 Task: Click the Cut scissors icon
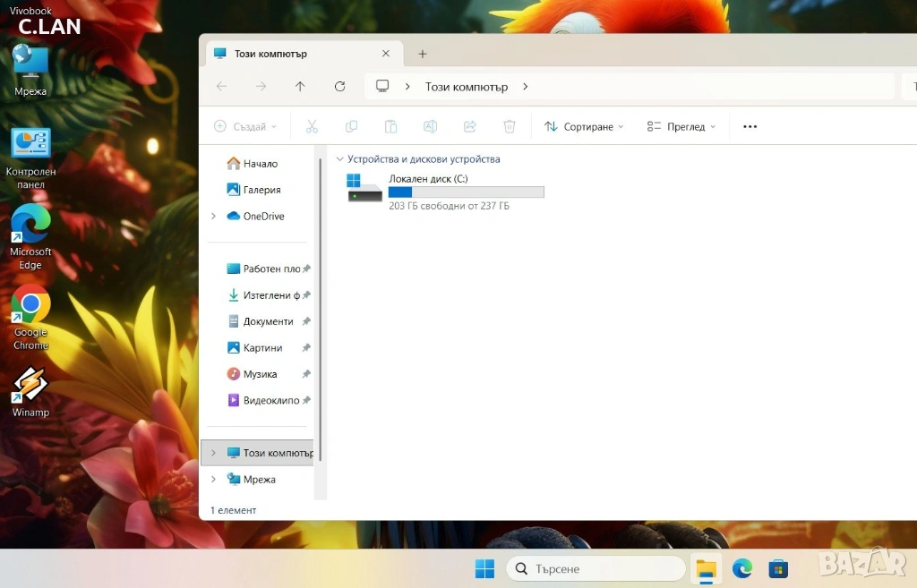312,127
